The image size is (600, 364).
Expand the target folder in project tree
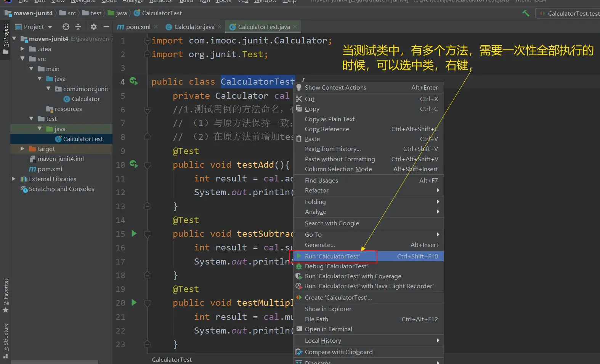[22, 149]
